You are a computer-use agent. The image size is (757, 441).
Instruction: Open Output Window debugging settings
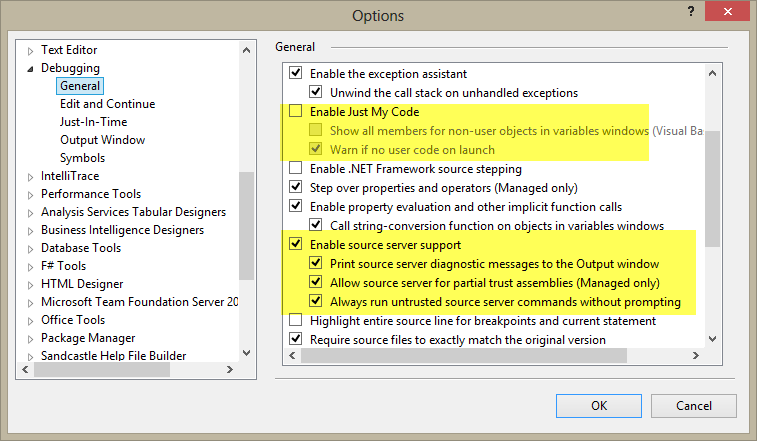102,140
